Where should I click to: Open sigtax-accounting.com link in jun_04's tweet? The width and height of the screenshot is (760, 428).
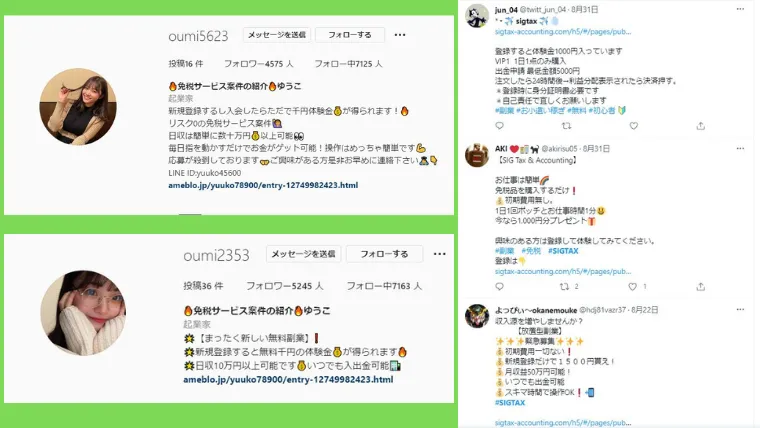pyautogui.click(x=563, y=32)
